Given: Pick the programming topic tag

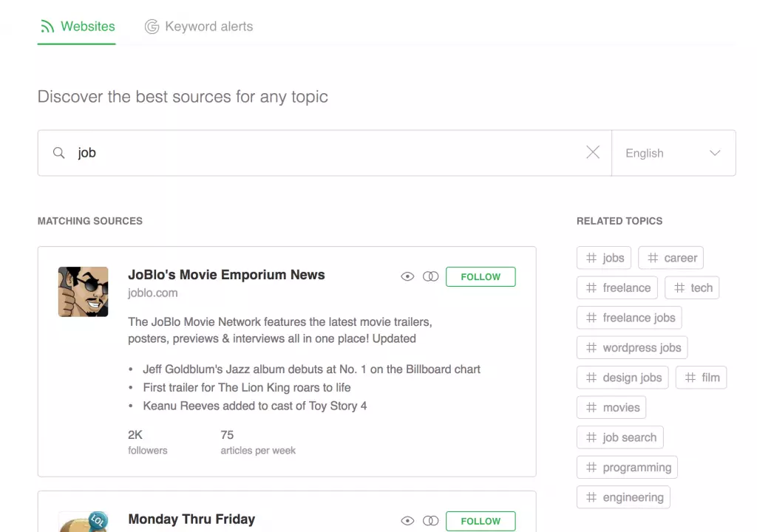Looking at the screenshot, I should tap(627, 467).
